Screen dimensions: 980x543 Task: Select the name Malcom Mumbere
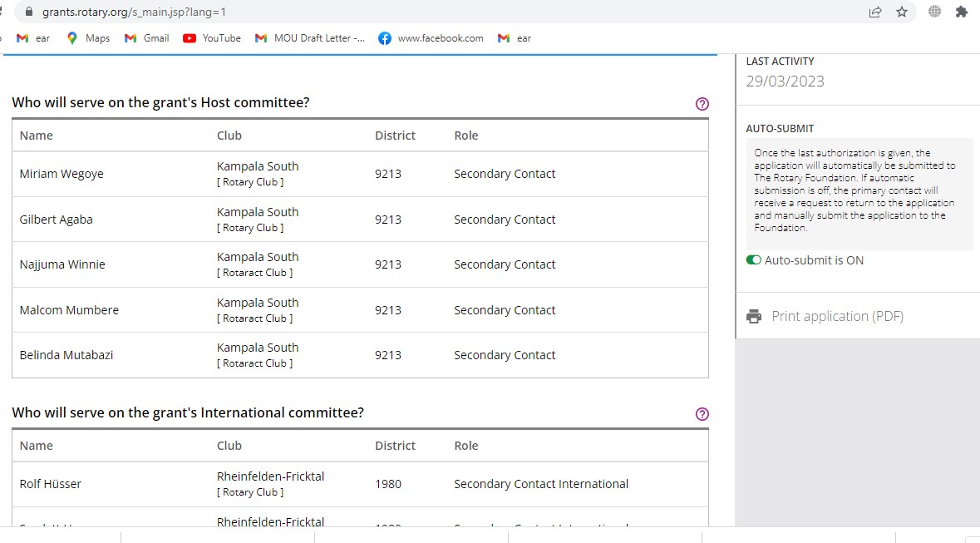tap(69, 310)
